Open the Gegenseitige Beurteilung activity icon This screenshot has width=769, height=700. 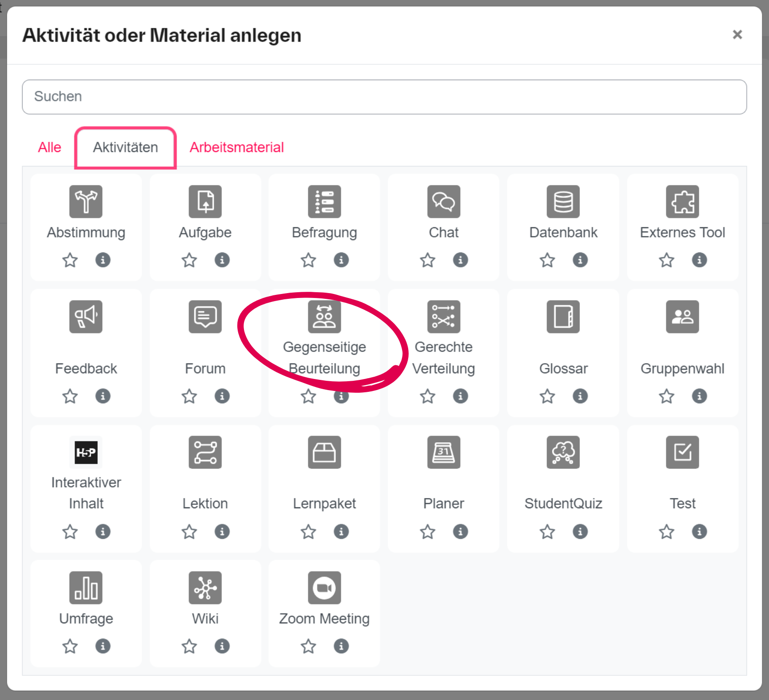point(324,317)
